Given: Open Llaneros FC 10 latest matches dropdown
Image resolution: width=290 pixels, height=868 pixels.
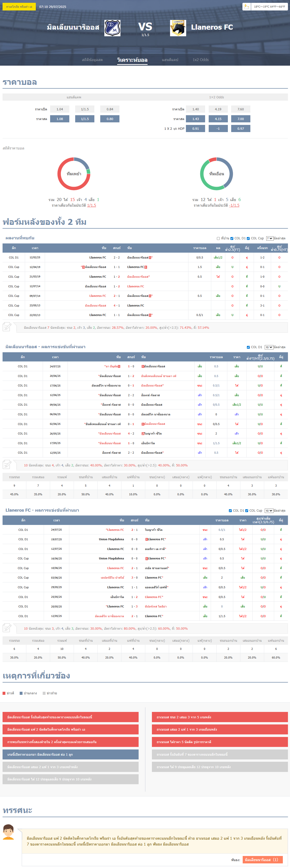Looking at the screenshot, I should [x=269, y=510].
